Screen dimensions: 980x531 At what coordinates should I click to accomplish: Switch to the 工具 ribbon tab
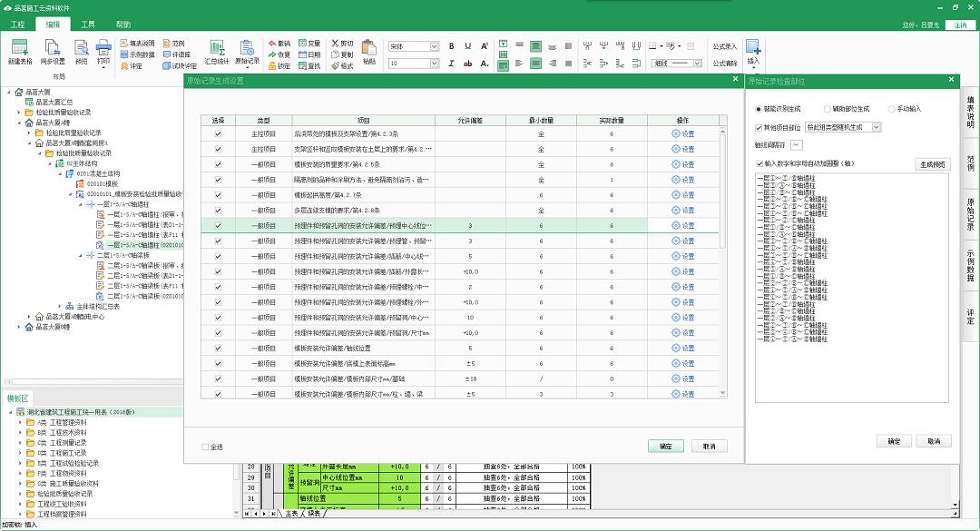pyautogui.click(x=87, y=25)
